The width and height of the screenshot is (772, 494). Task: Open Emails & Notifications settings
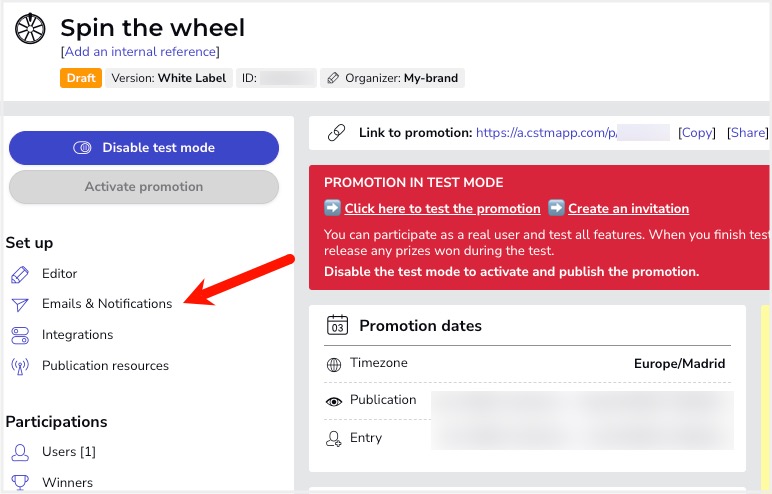(107, 304)
